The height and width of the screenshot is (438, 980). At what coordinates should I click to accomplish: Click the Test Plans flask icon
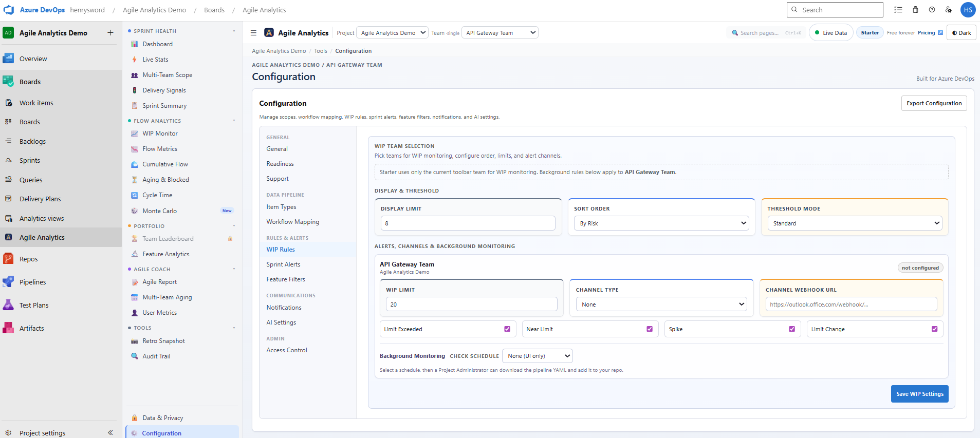(8, 305)
